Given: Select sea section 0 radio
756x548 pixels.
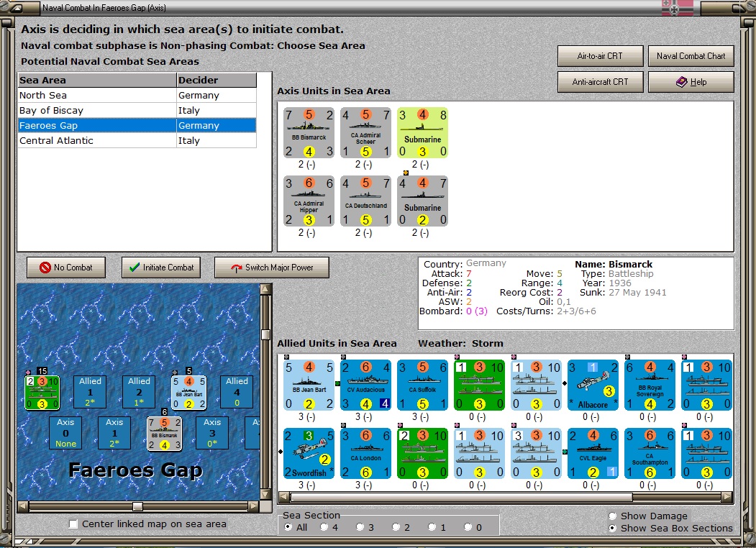Looking at the screenshot, I should pyautogui.click(x=468, y=527).
